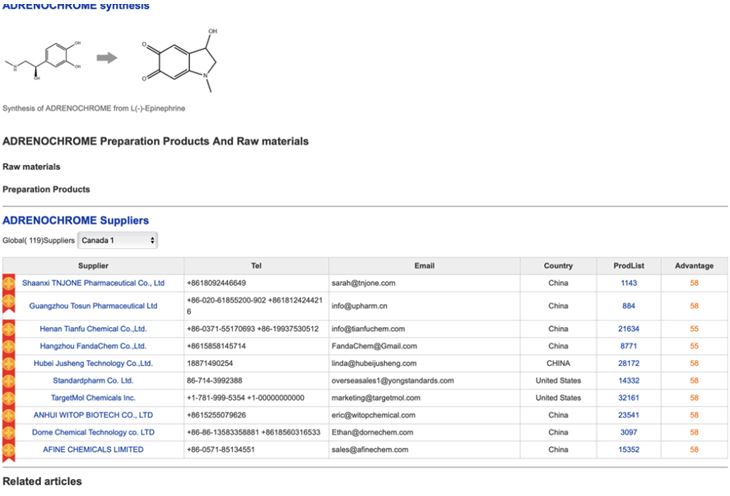Click the Tel column header

point(256,265)
